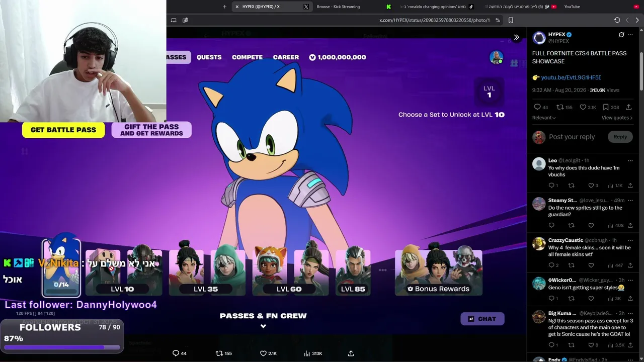Click the bookmark icon in browser address bar
The height and width of the screenshot is (362, 644).
(511, 20)
